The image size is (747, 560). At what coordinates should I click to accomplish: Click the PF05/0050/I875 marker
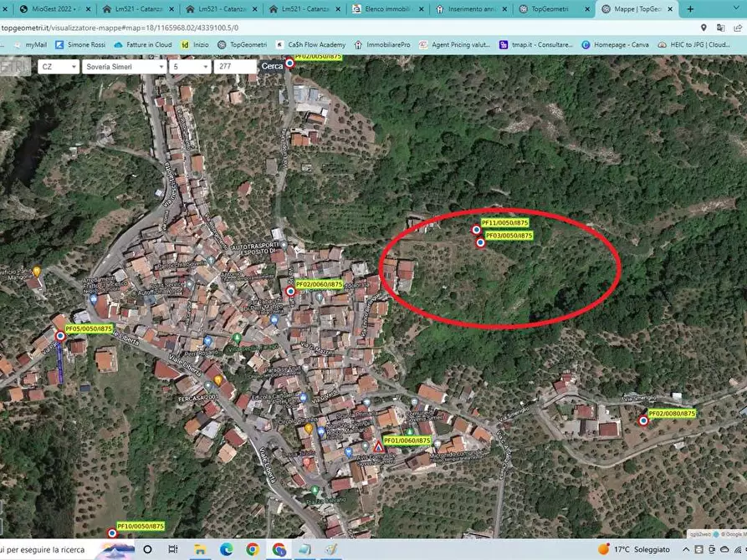tap(60, 336)
